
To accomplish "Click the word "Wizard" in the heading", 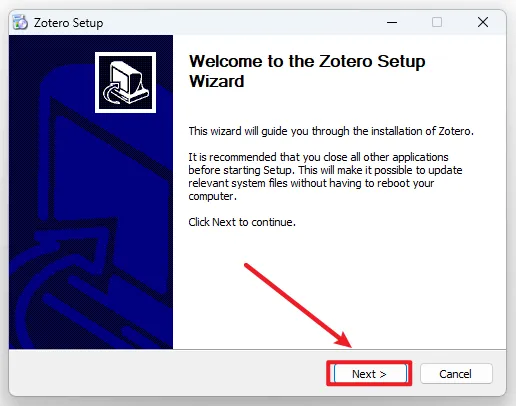I will pyautogui.click(x=217, y=81).
